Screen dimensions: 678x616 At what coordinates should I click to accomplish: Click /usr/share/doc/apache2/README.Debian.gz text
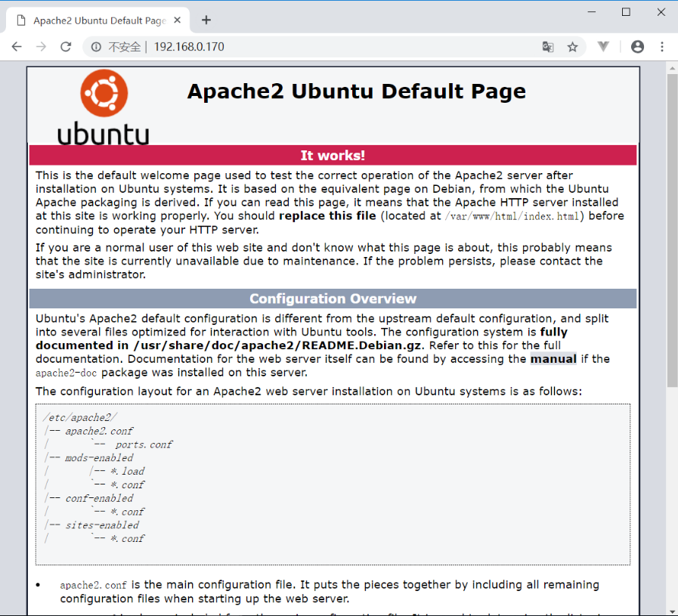coord(277,345)
